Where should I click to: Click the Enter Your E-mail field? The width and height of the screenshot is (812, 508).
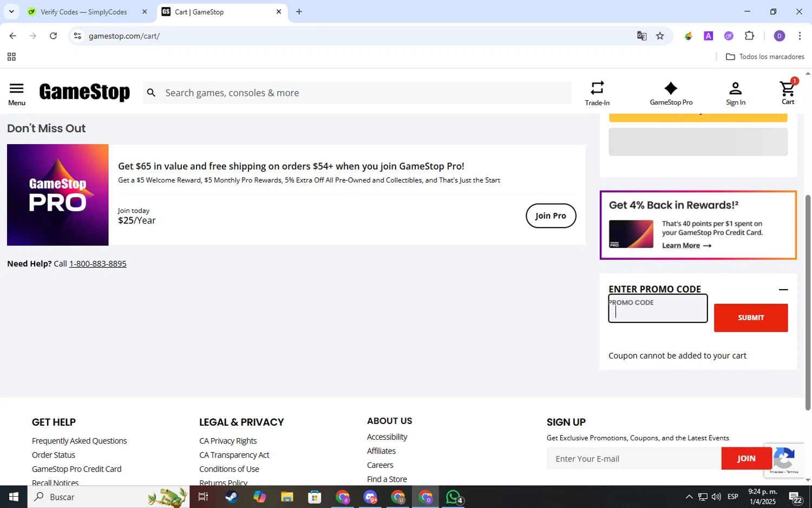pyautogui.click(x=634, y=459)
